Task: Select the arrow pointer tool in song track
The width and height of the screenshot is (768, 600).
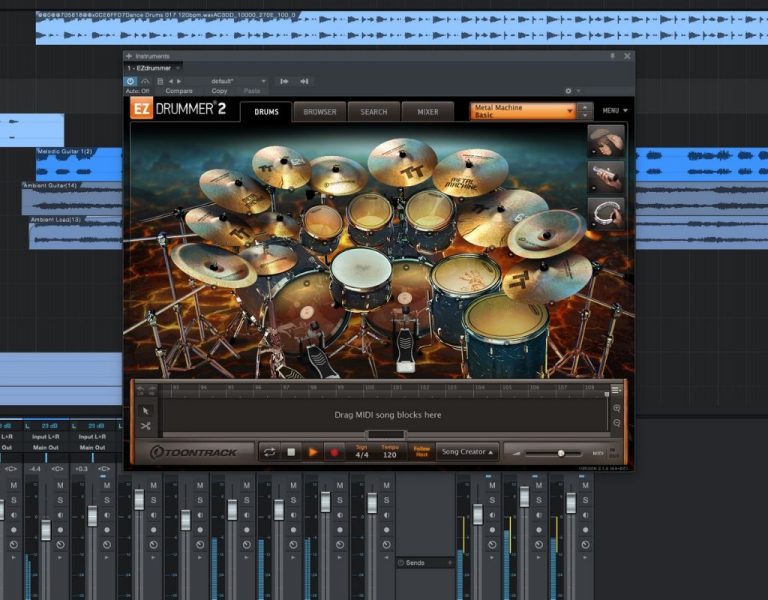Action: pyautogui.click(x=145, y=410)
